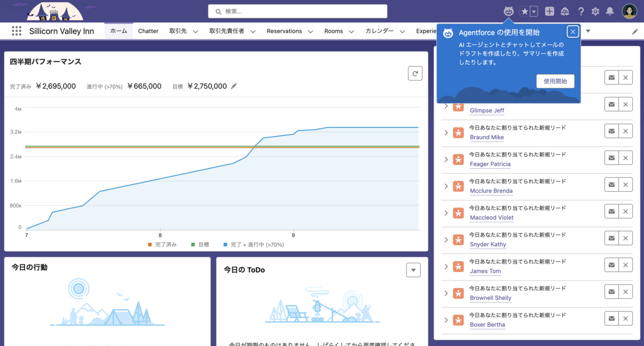This screenshot has height=346, width=644.
Task: Expand the Boxer Bertha row chevron
Action: 446,320
